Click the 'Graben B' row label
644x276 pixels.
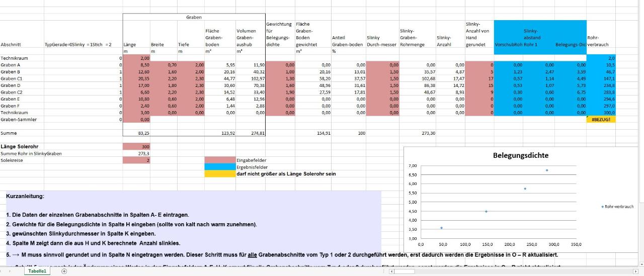click(x=11, y=72)
